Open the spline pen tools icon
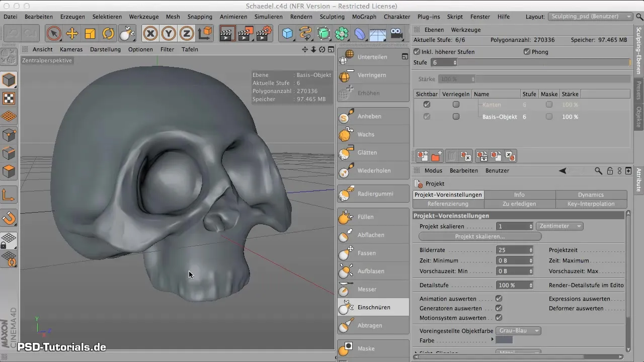644x362 pixels. coord(305,34)
